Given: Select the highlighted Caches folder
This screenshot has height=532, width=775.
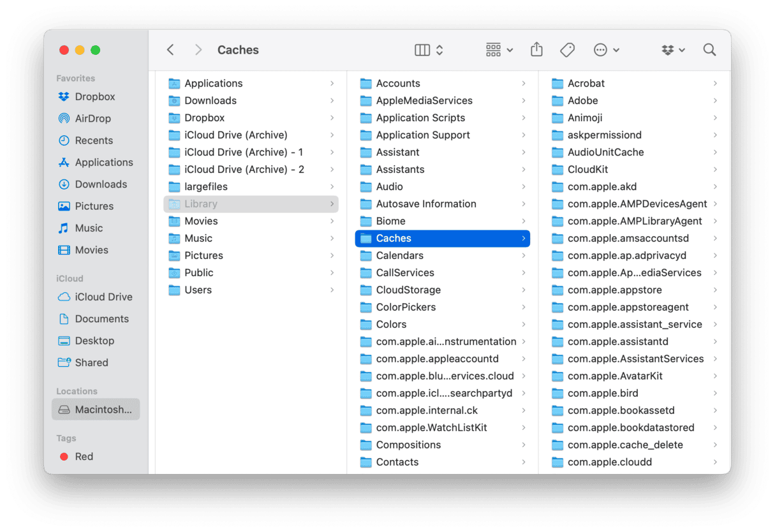Looking at the screenshot, I should tap(443, 239).
